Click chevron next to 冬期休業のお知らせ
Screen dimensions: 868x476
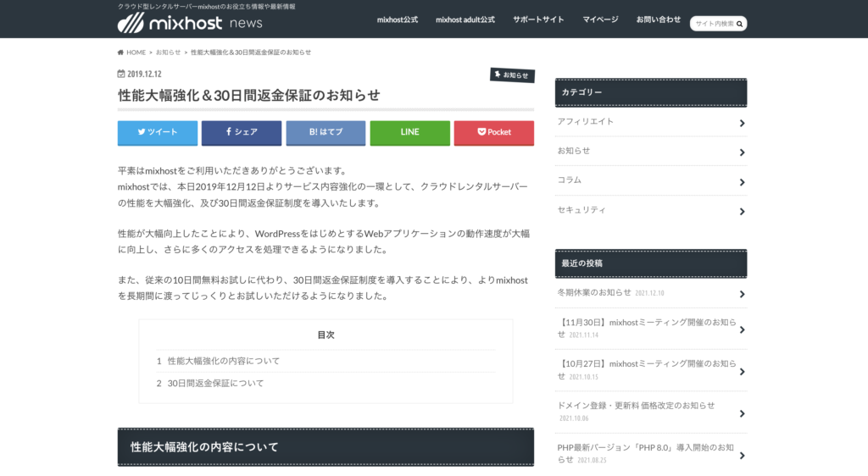(742, 295)
